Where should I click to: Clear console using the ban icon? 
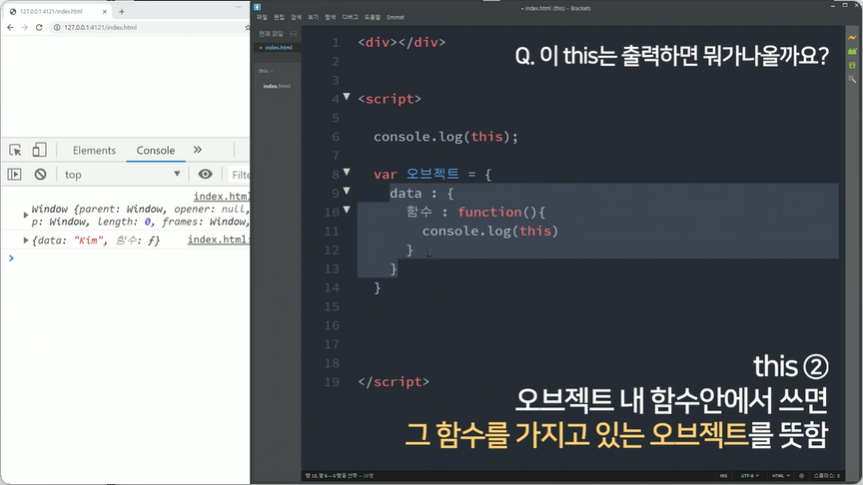[40, 175]
